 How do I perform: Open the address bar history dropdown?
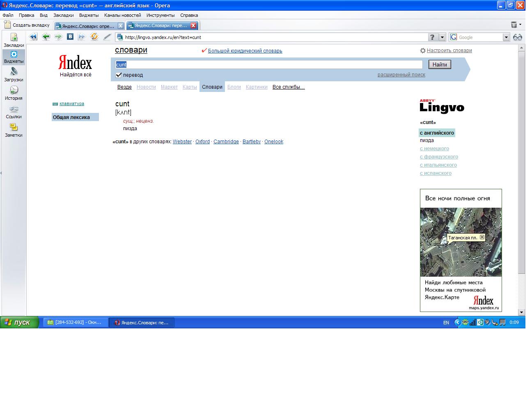(442, 37)
